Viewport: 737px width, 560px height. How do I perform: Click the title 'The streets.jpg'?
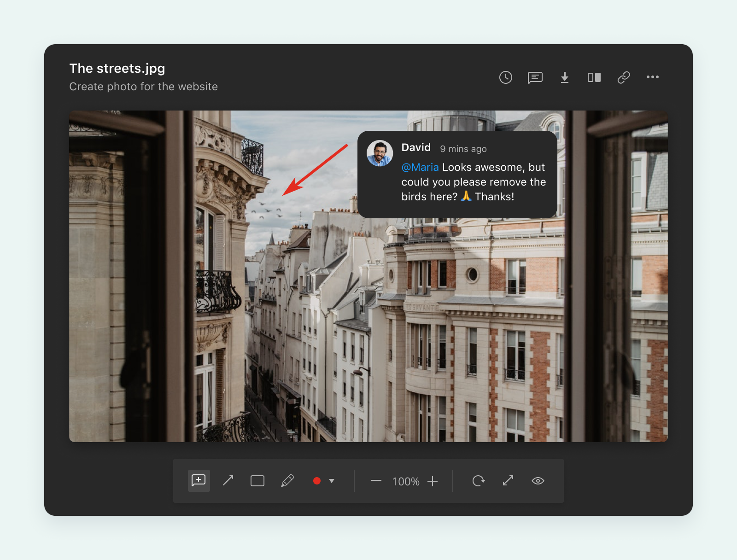click(x=117, y=68)
